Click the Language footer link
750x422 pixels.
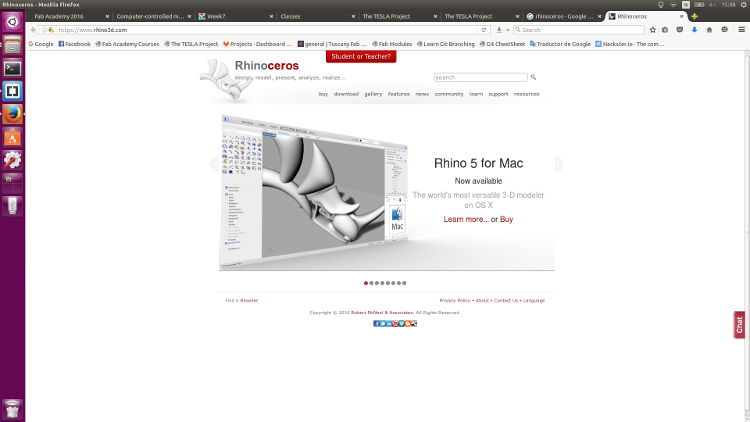[534, 300]
